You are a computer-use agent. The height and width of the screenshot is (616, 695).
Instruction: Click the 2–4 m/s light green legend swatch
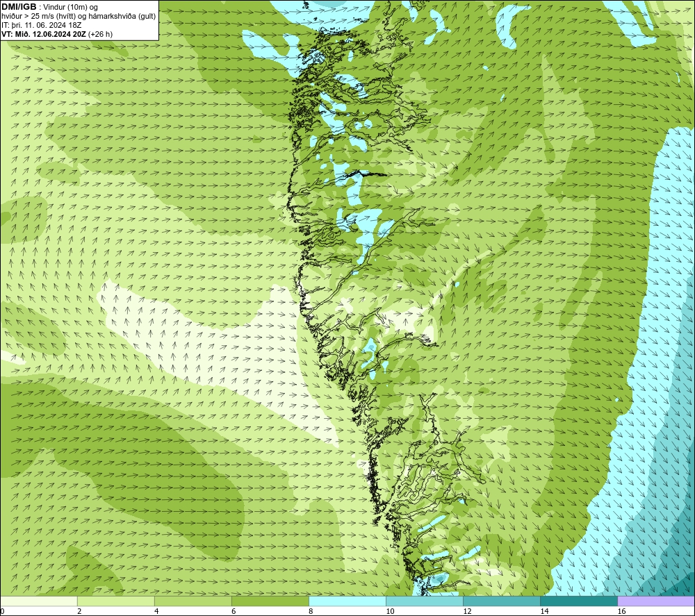pos(115,601)
